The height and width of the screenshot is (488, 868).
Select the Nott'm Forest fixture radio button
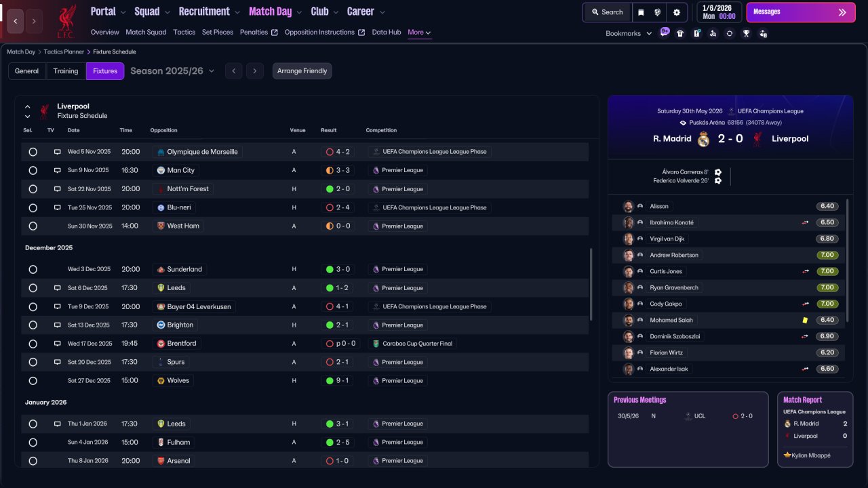tap(33, 189)
